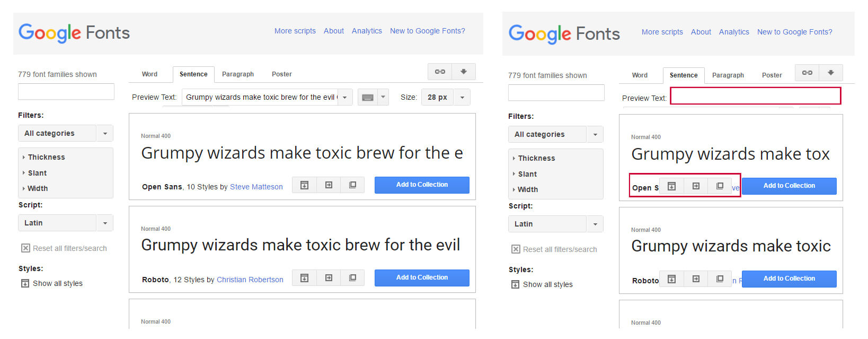The height and width of the screenshot is (339, 868).
Task: Click the red-outlined Preview Text field on right
Action: pos(755,96)
